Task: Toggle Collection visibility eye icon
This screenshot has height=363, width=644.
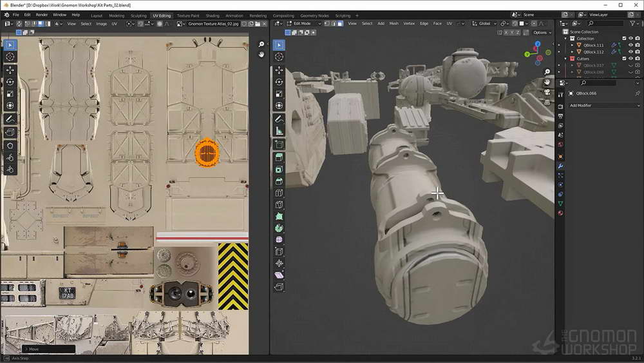Action: (x=631, y=38)
